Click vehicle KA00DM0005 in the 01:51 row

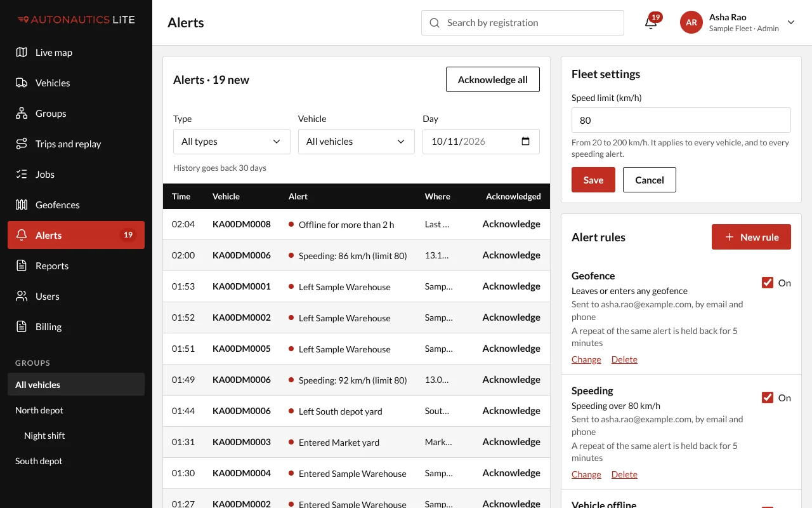click(x=242, y=349)
